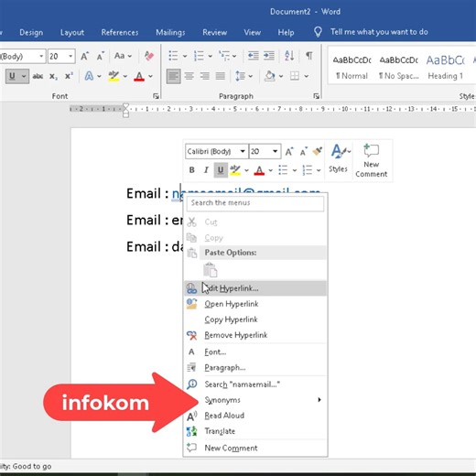This screenshot has width=476, height=476.
Task: Click the Text Effects icon in the ribbon
Action: (89, 76)
